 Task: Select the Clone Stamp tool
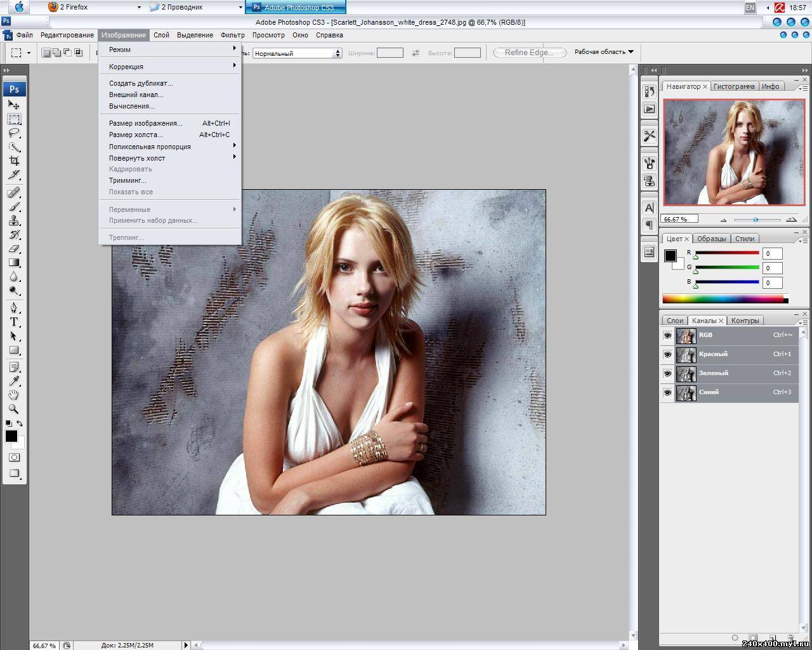(14, 220)
